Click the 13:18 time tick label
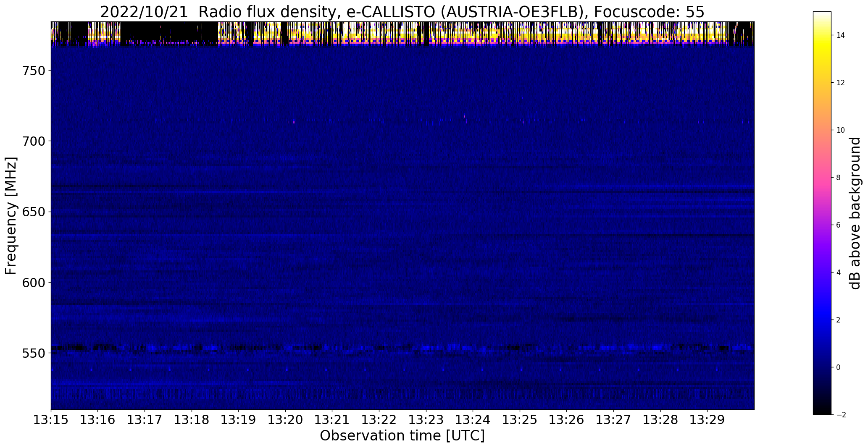The width and height of the screenshot is (868, 448). (192, 420)
